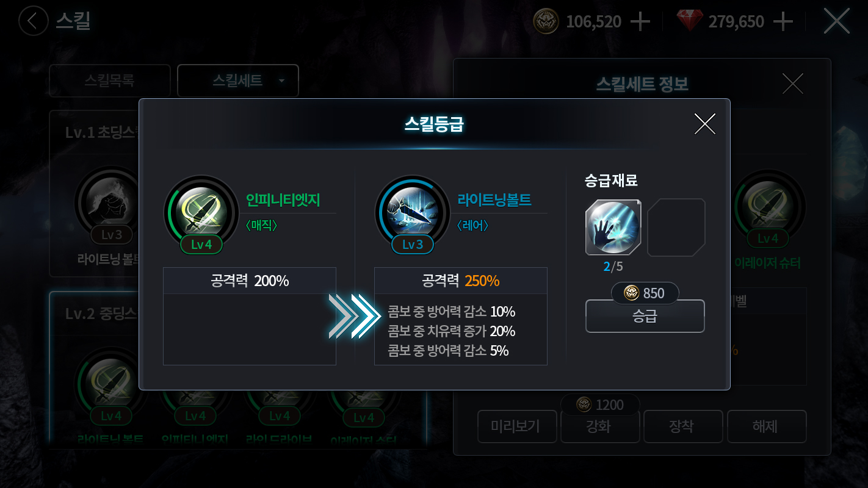
Task: Click the 승급 upgrade button
Action: 645,316
